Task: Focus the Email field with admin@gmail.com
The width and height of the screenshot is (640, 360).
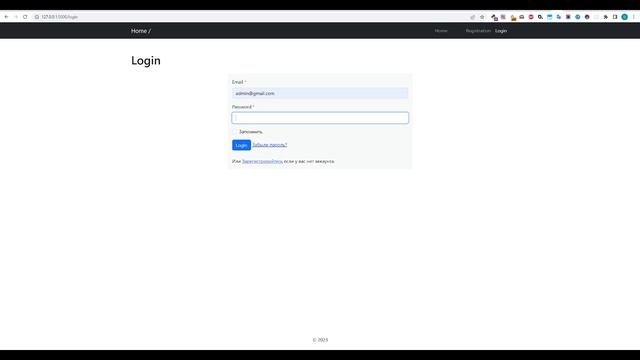Action: [x=320, y=93]
